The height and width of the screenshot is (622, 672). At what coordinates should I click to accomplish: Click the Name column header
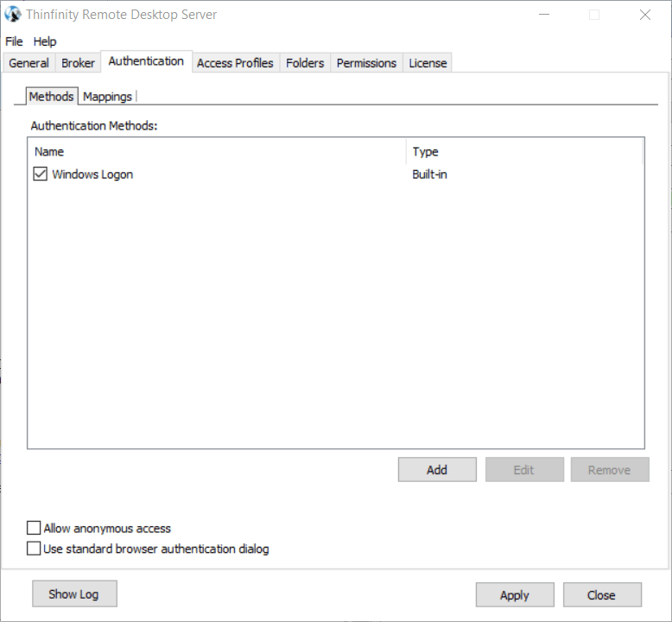pyautogui.click(x=218, y=152)
